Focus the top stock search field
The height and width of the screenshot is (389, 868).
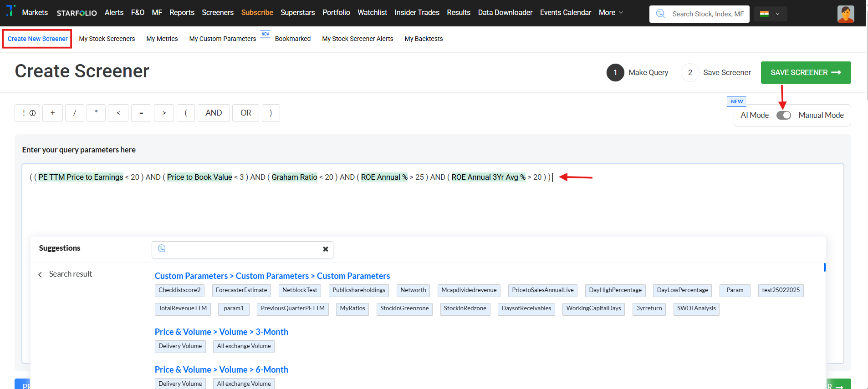point(700,14)
